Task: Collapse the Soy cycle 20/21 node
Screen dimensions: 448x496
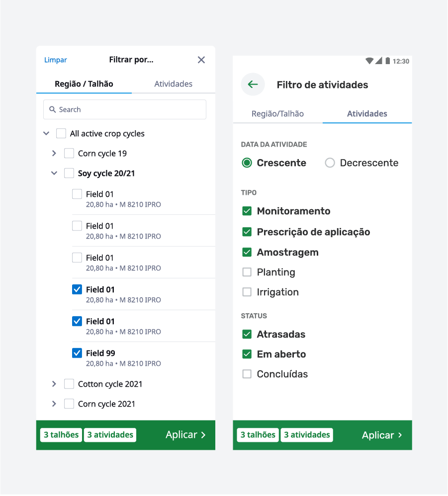Action: point(54,173)
